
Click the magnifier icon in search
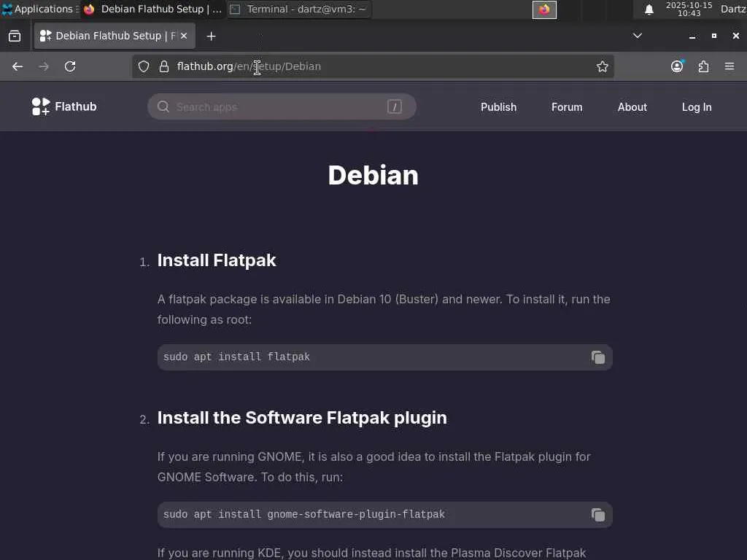[163, 106]
